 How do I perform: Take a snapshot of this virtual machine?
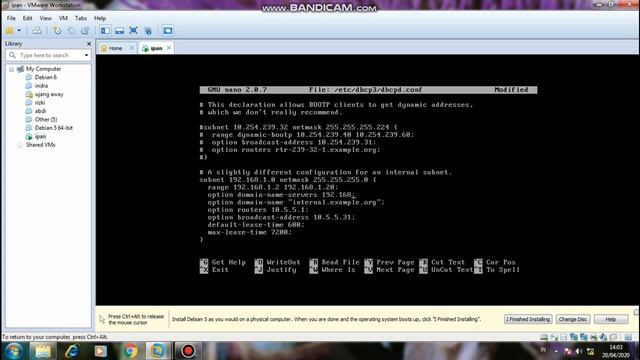(x=58, y=31)
